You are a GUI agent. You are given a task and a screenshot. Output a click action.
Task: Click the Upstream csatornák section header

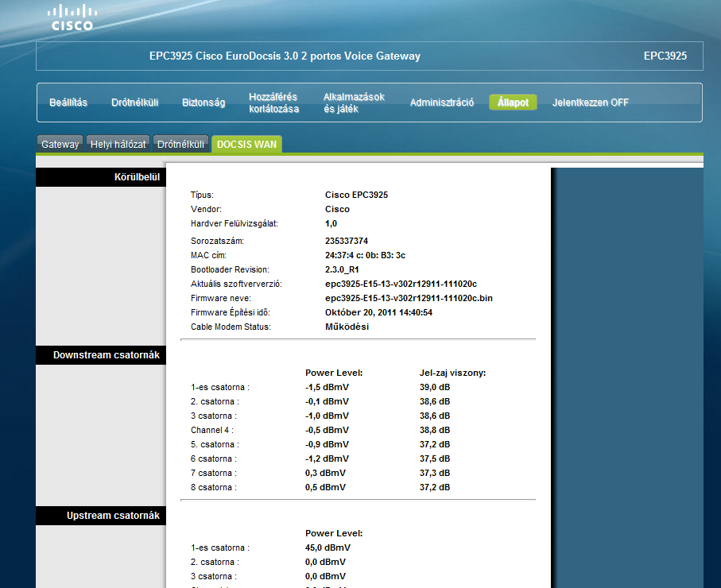(101, 516)
